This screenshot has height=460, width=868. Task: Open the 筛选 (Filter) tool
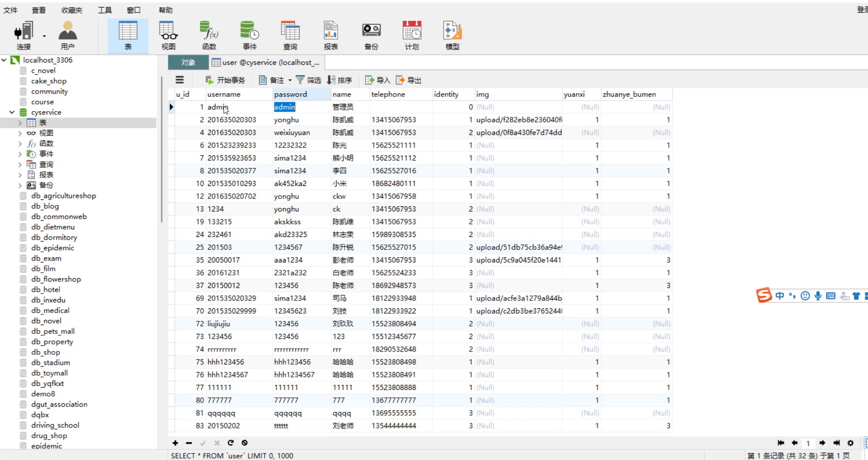coord(308,80)
